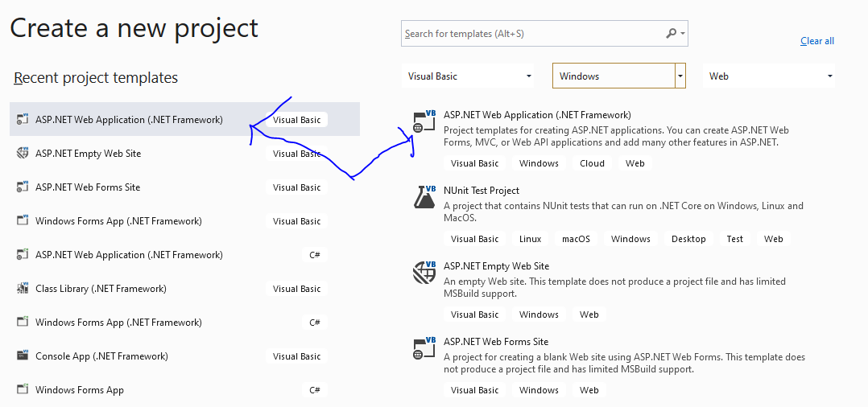Click Web tag under ASP.NET Web Forms Site result

pos(589,390)
